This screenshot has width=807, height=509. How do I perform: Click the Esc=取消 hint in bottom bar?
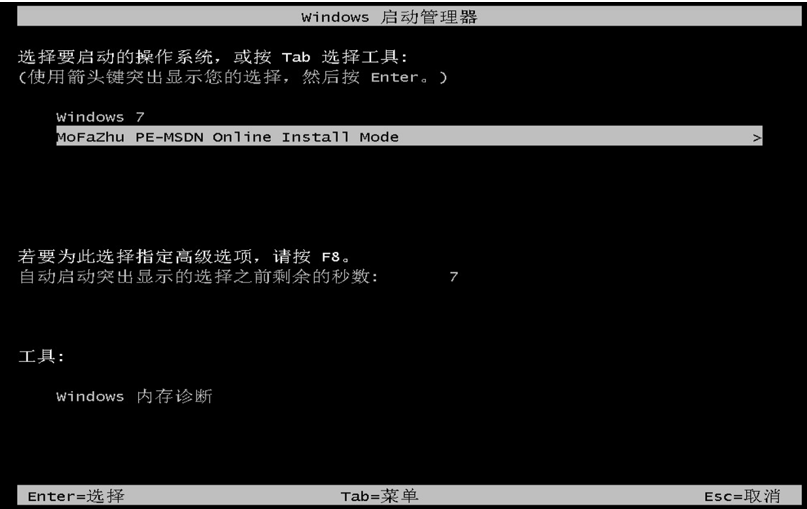742,496
